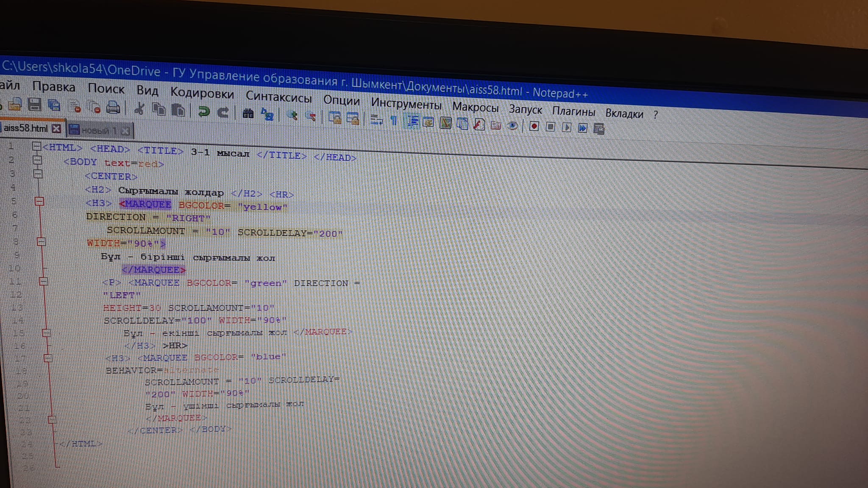The image size is (868, 488).
Task: Collapse the H3 MARQUEE fold on line 5
Action: pos(39,201)
